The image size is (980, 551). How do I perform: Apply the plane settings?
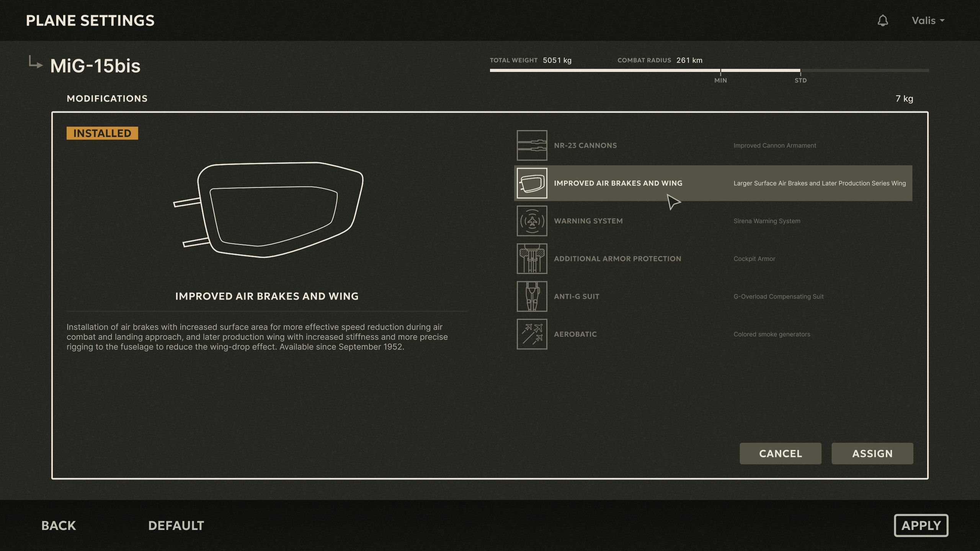point(921,525)
